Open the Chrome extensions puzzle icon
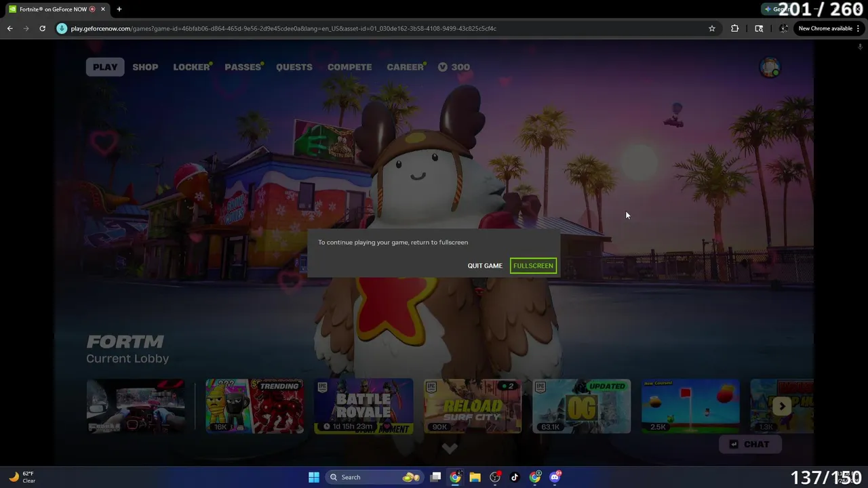The width and height of the screenshot is (868, 488). point(735,28)
